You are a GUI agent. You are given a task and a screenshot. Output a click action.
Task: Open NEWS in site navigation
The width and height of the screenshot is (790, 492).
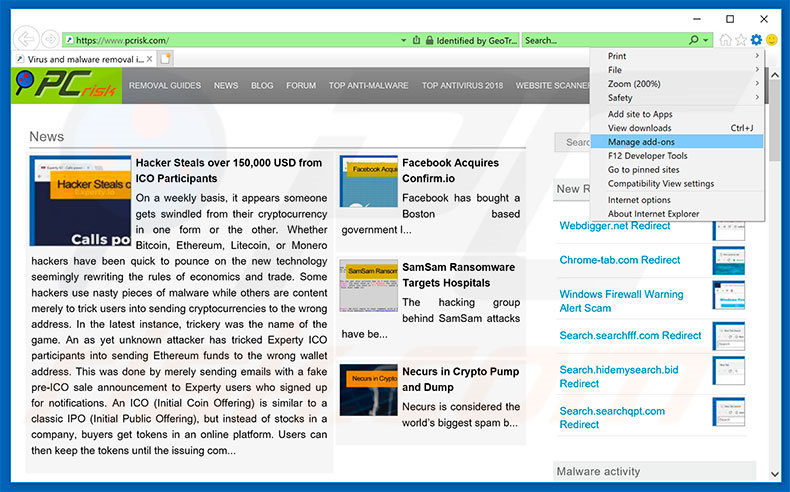[226, 86]
